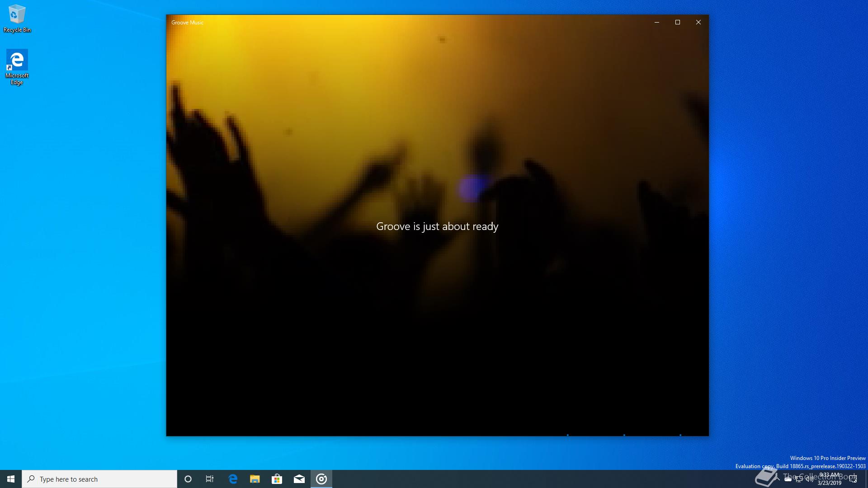Select the Microsoft Edge desktop shortcut
Image resolution: width=868 pixels, height=488 pixels.
17,67
